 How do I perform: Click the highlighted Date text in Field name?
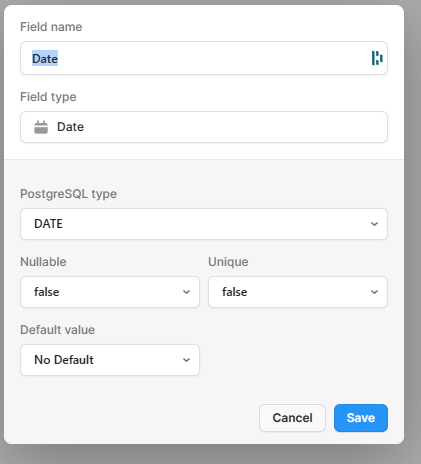pyautogui.click(x=45, y=58)
